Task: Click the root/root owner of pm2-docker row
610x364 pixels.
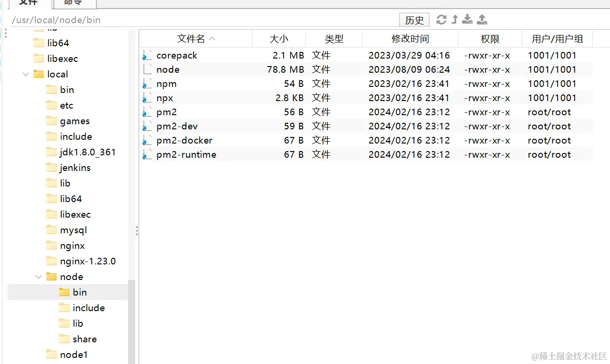Action: click(549, 141)
